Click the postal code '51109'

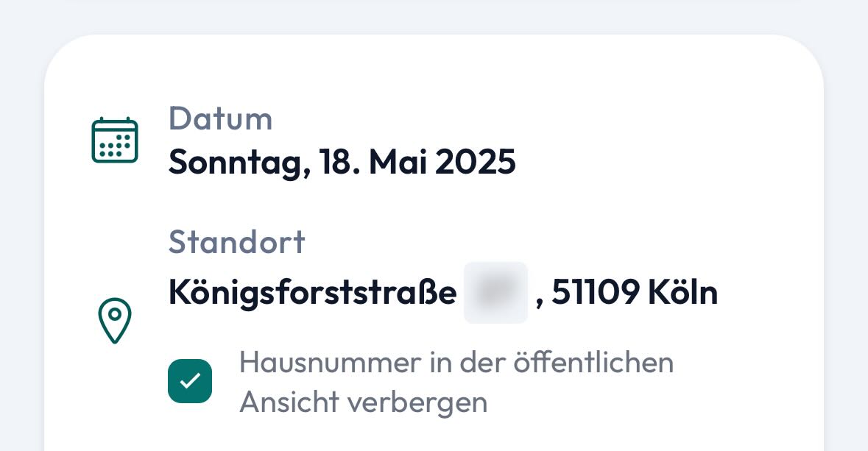pyautogui.click(x=596, y=292)
